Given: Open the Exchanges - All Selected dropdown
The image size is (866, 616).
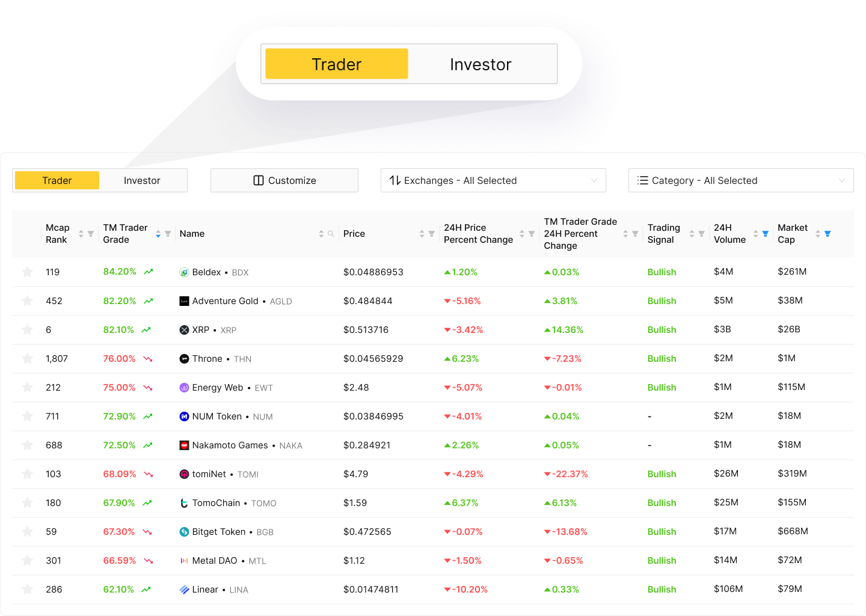Looking at the screenshot, I should (x=493, y=180).
